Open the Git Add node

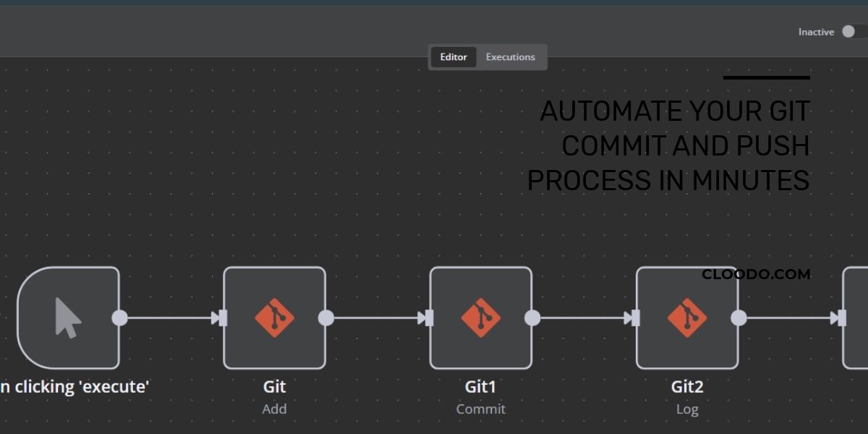pos(274,318)
